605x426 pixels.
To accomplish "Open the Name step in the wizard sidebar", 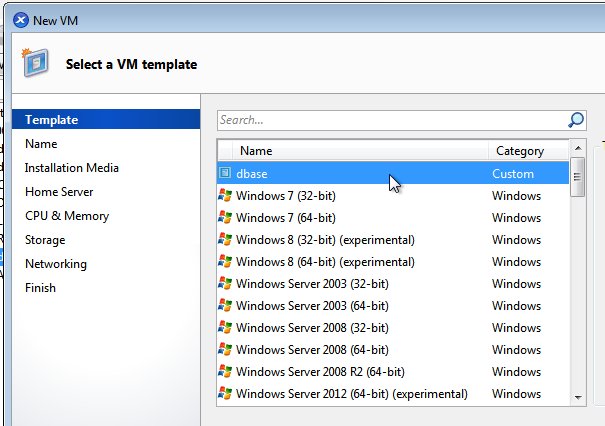I will (41, 144).
